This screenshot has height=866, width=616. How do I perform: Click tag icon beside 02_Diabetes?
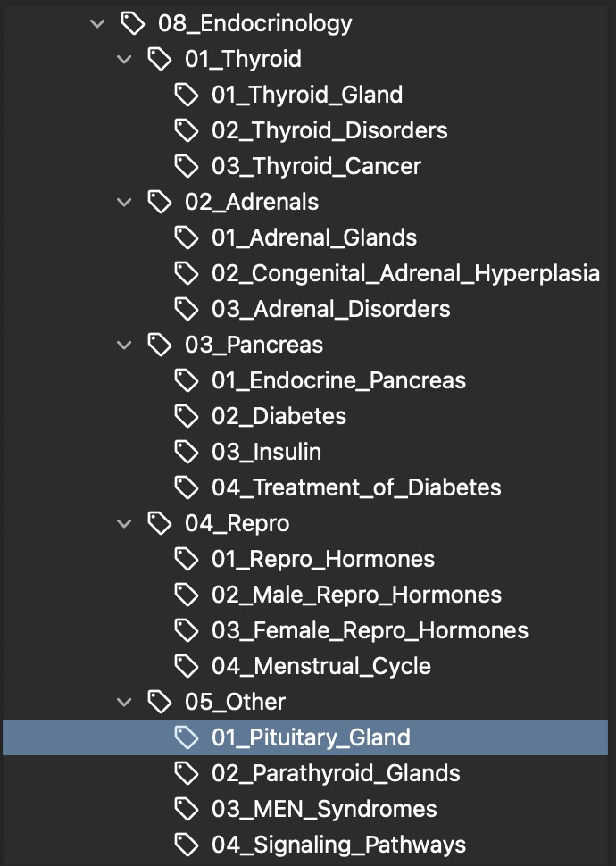click(x=186, y=416)
